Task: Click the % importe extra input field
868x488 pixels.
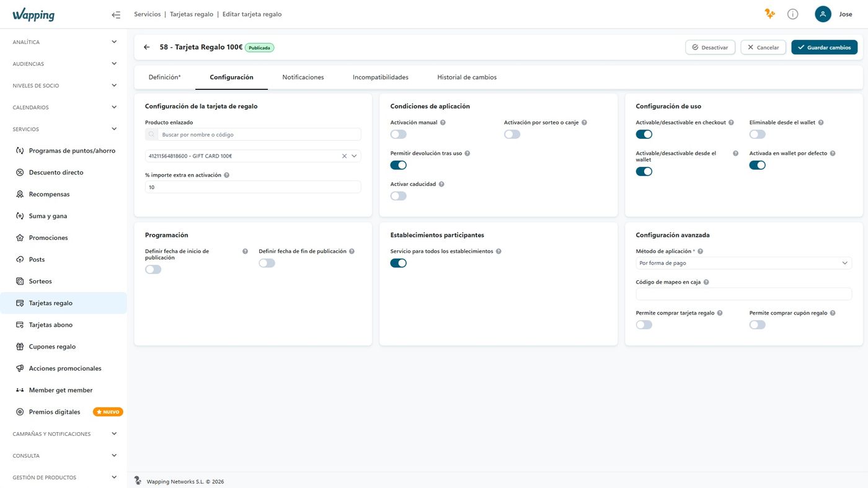Action: [x=253, y=187]
